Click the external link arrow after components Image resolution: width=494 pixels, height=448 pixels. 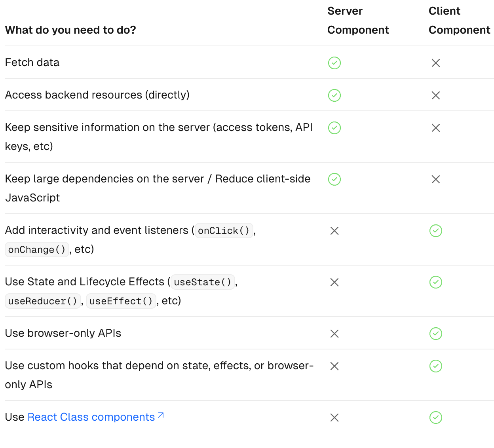click(x=161, y=416)
